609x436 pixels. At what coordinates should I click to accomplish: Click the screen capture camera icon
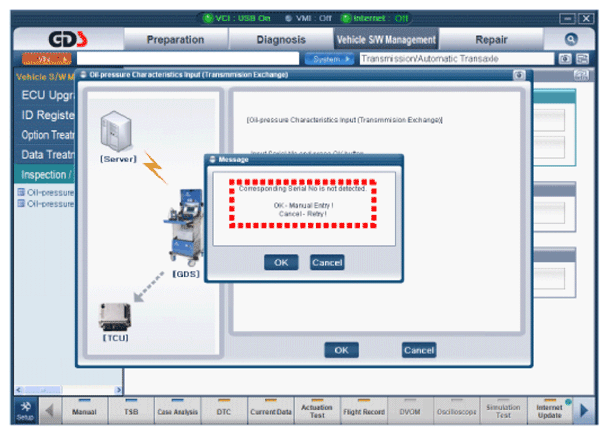565,59
